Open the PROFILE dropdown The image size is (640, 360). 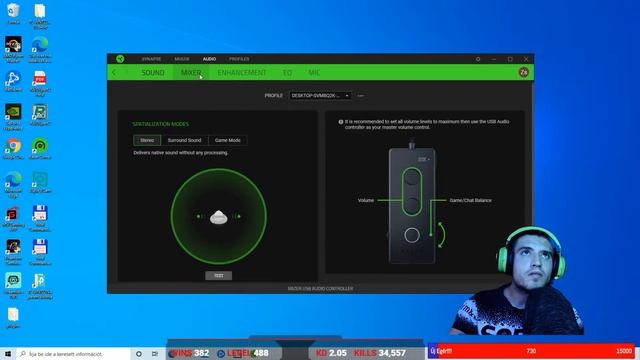tap(320, 96)
